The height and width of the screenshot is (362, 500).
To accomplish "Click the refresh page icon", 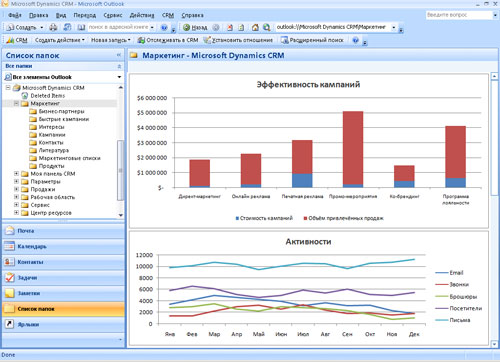I will [x=241, y=27].
